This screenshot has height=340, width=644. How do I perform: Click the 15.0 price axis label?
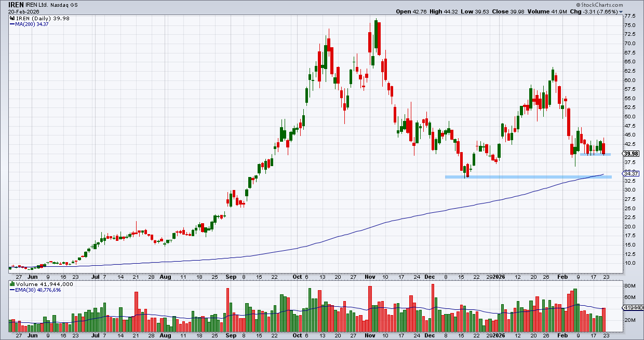coord(630,245)
